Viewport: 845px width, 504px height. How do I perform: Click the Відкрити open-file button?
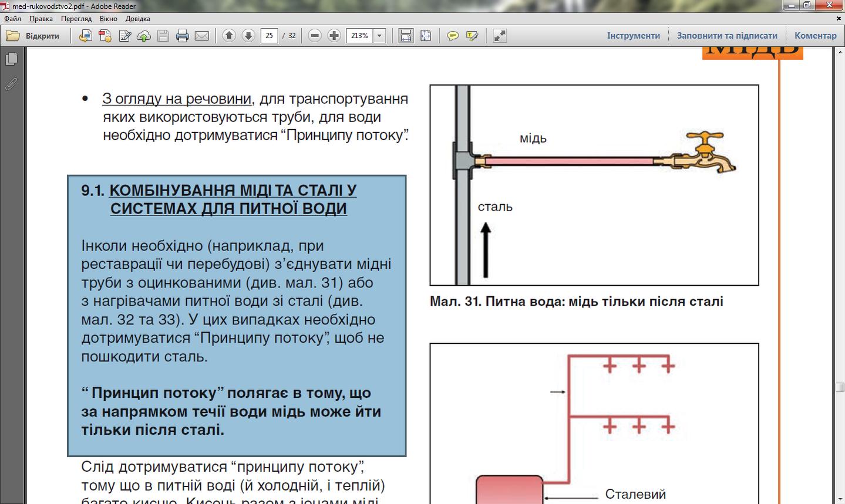(33, 36)
